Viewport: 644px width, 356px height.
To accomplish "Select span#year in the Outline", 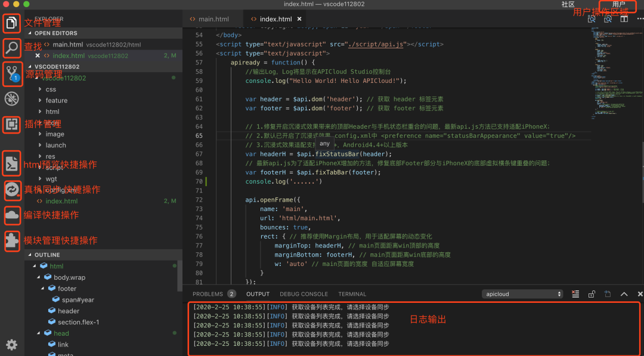I will [x=78, y=300].
